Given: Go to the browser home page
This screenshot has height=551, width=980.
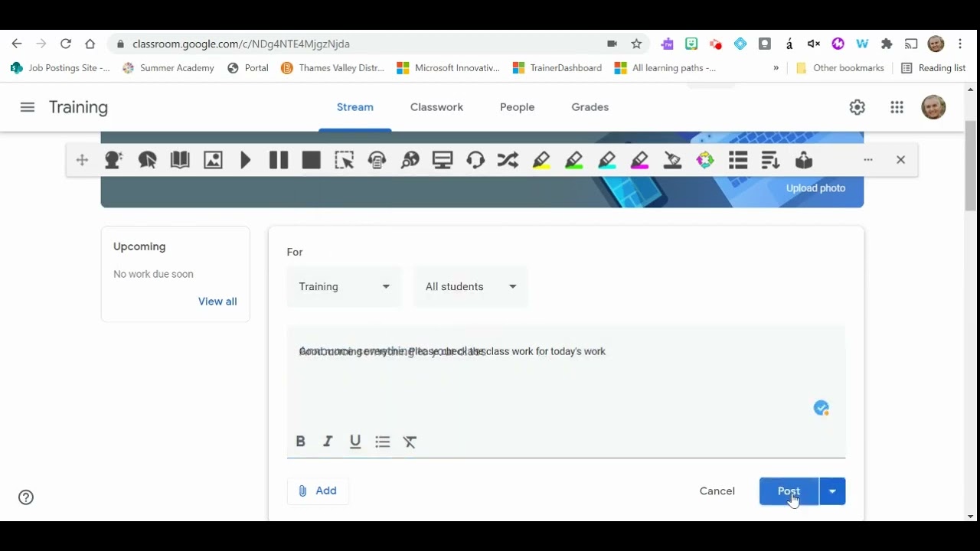Looking at the screenshot, I should click(90, 44).
